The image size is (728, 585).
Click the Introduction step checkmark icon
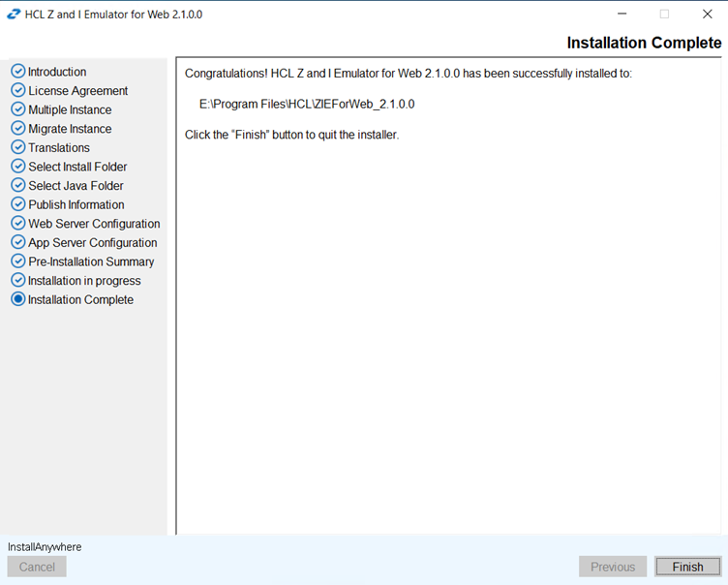pyautogui.click(x=18, y=71)
